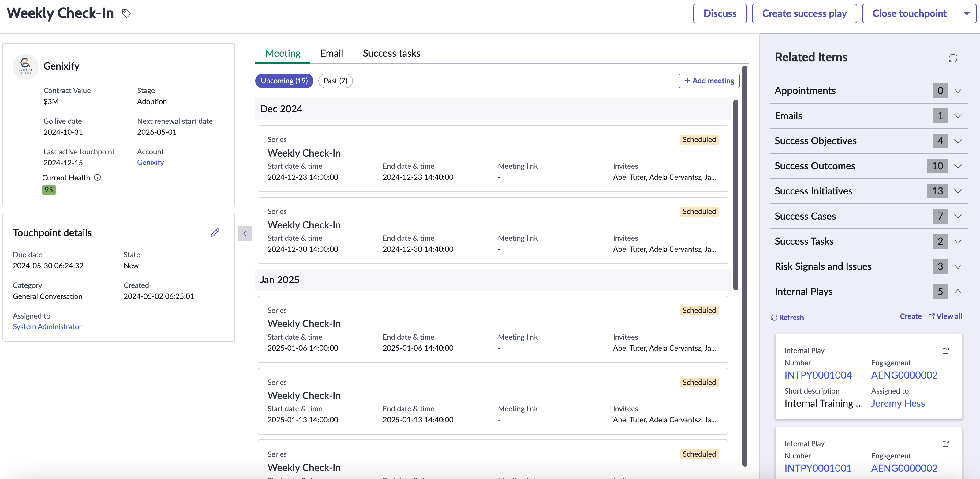
Task: Refresh the Related Items panel using the circular arrow
Action: (953, 58)
